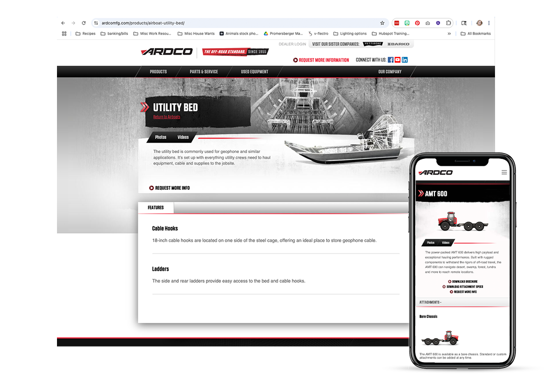Click Request More Information in header
This screenshot has height=392, width=552.
tap(321, 60)
